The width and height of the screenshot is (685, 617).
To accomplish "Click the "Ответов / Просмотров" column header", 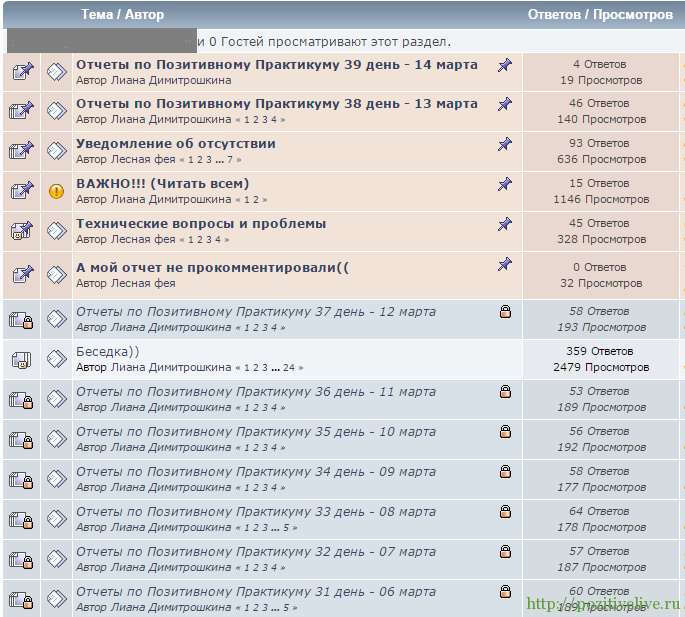I will click(x=600, y=15).
